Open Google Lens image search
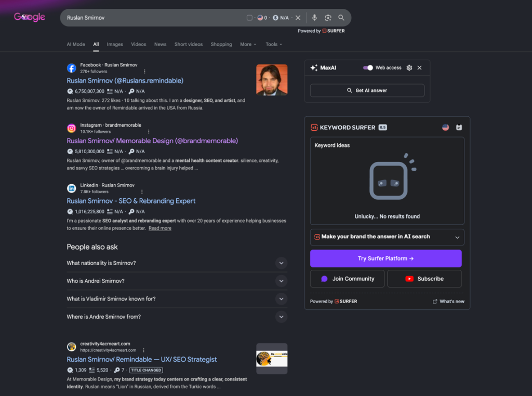The image size is (532, 396). pyautogui.click(x=328, y=18)
